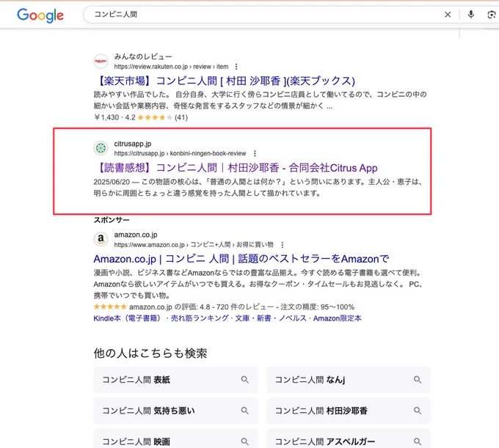499x448 pixels.
Task: Open image search camera icon
Action: pos(492,15)
